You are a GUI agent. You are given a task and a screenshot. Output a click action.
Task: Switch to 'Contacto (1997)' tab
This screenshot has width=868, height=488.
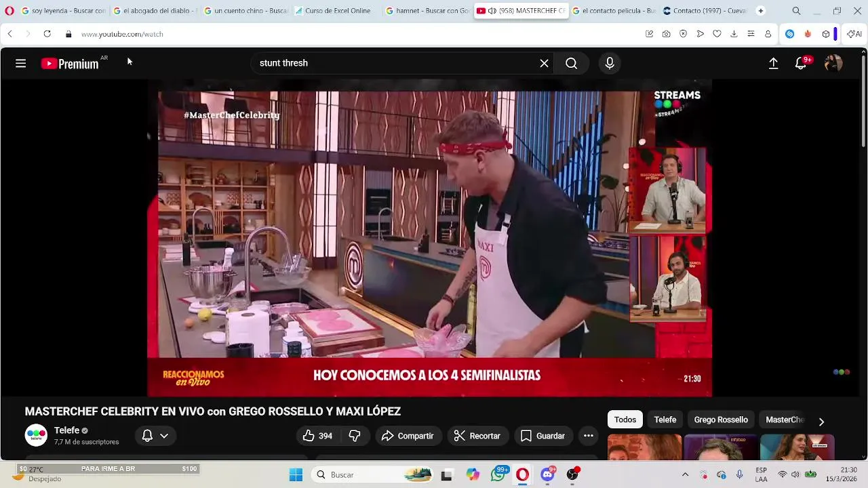pos(705,11)
